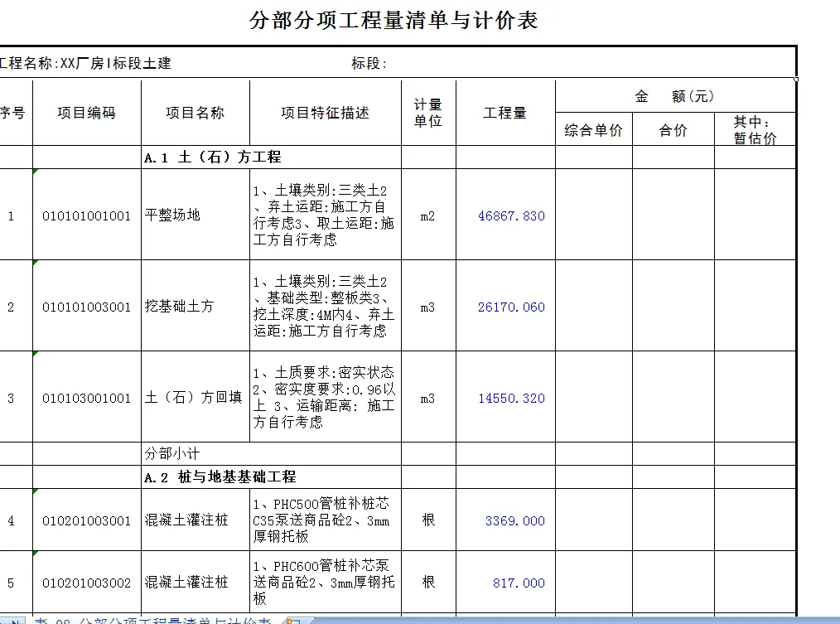The image size is (840, 624).
Task: Select the 分部小计 subtotal cell
Action: pos(271,453)
